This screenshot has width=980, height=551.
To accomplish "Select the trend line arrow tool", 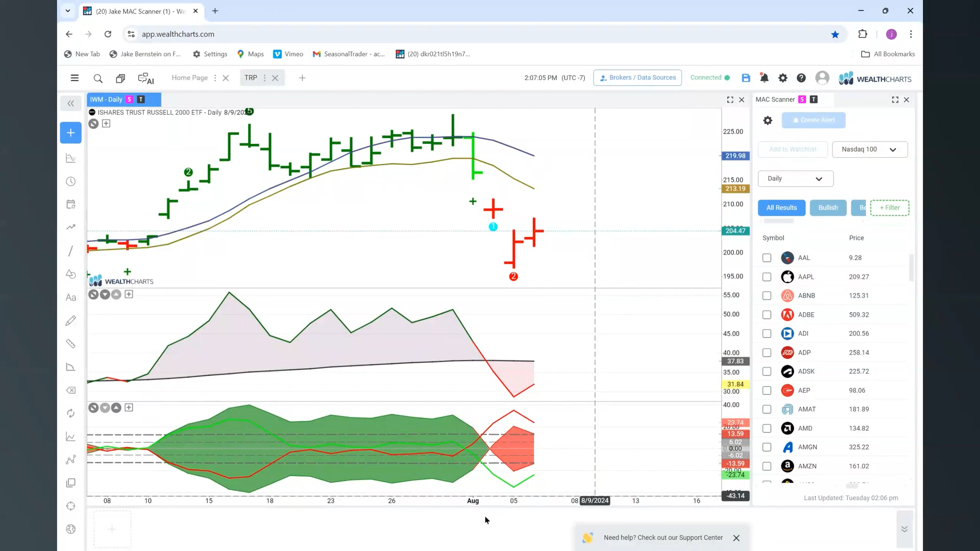I will (x=71, y=228).
